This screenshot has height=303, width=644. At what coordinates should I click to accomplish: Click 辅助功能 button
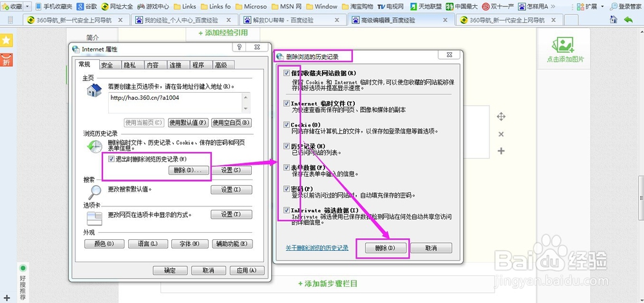point(232,244)
